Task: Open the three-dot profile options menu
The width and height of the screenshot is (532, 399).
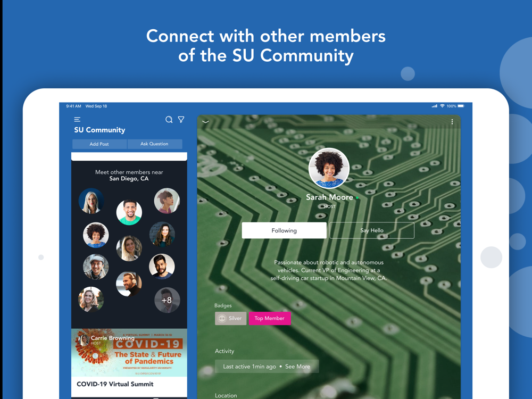Action: click(452, 122)
